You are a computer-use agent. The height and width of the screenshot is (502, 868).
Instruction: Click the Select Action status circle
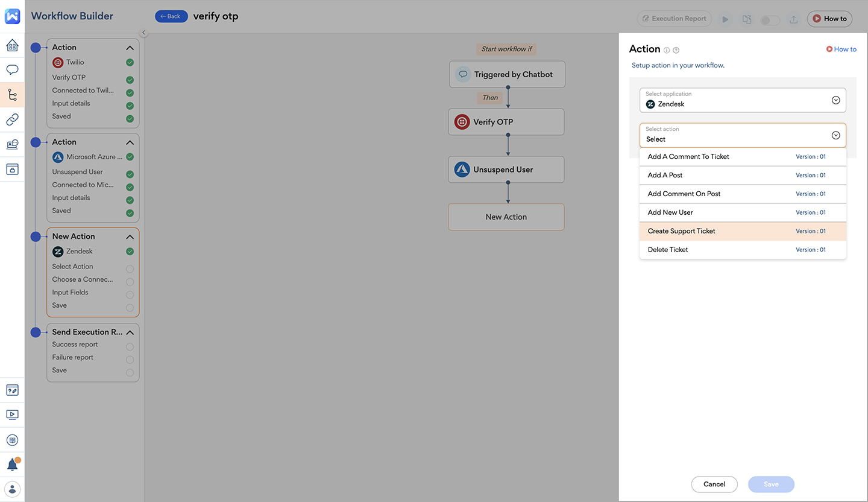point(130,269)
